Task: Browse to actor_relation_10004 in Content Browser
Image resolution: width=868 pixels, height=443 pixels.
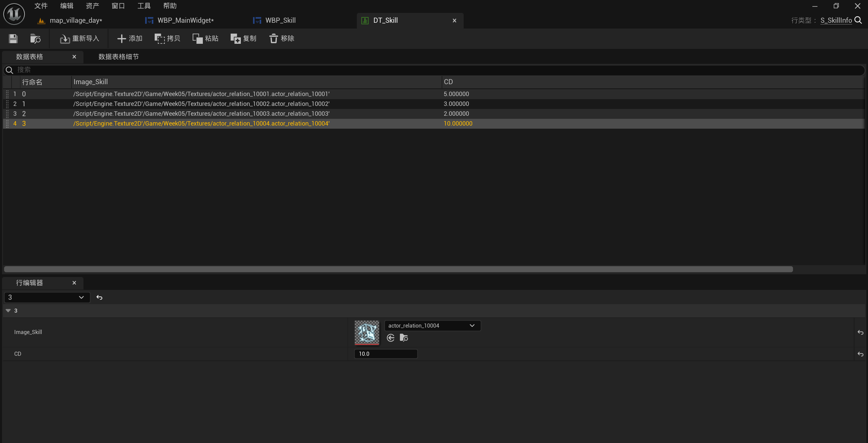Action: [x=404, y=338]
